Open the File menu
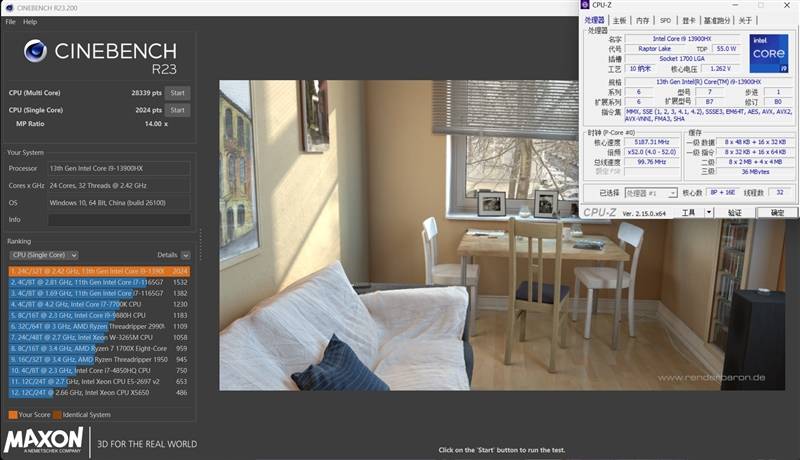Screen dimensions: 800x460 (x=10, y=22)
